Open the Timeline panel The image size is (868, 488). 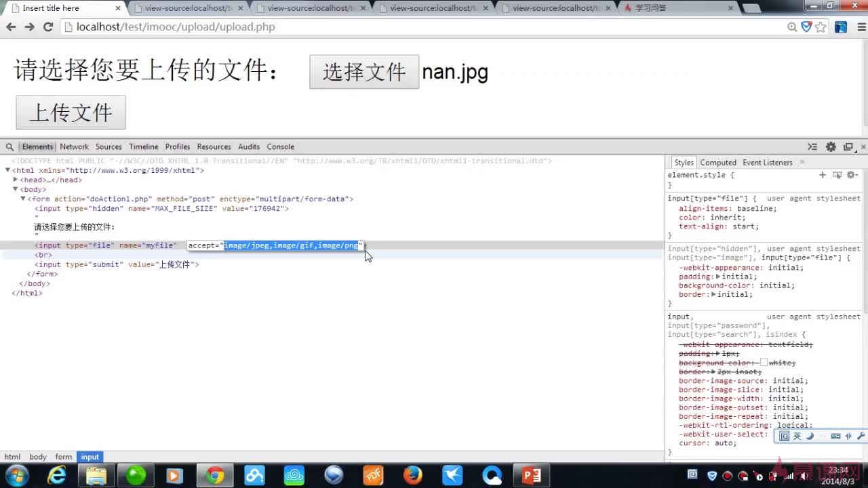click(x=144, y=147)
